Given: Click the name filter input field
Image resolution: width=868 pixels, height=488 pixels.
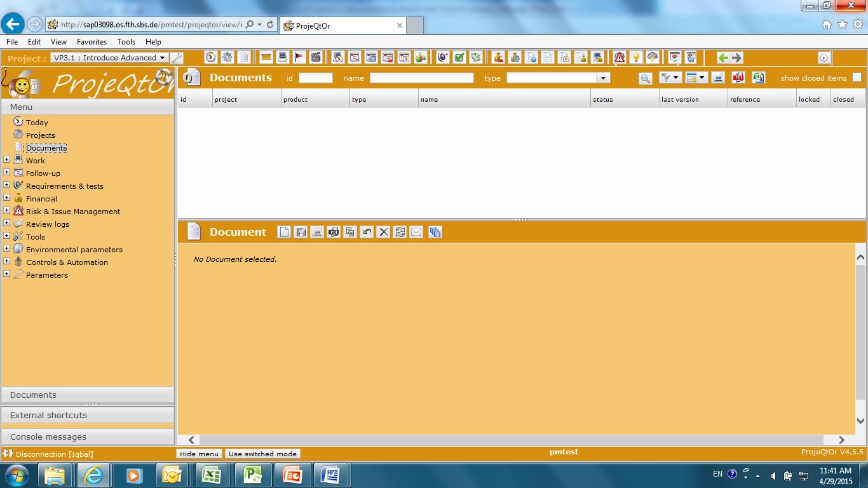Looking at the screenshot, I should click(x=422, y=78).
